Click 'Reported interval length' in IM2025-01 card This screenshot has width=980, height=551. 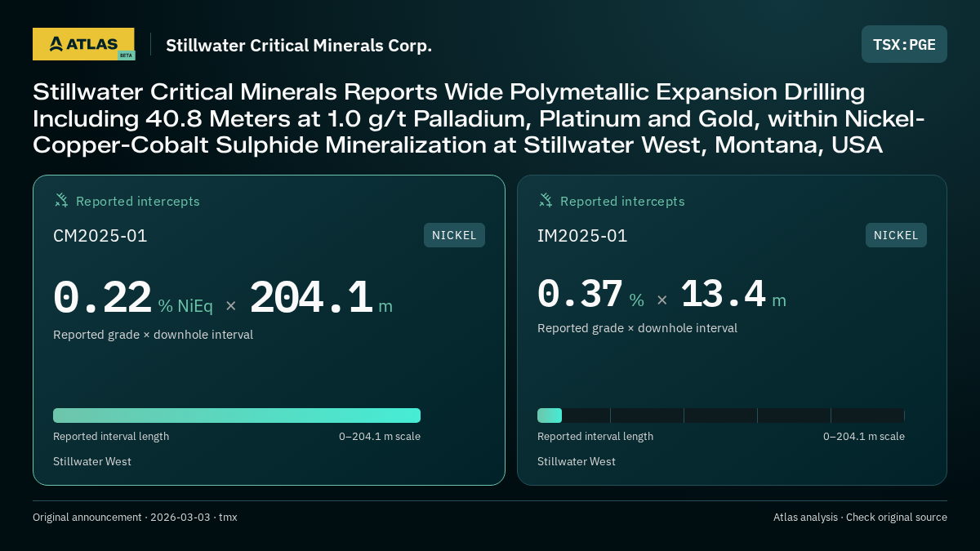click(x=595, y=437)
